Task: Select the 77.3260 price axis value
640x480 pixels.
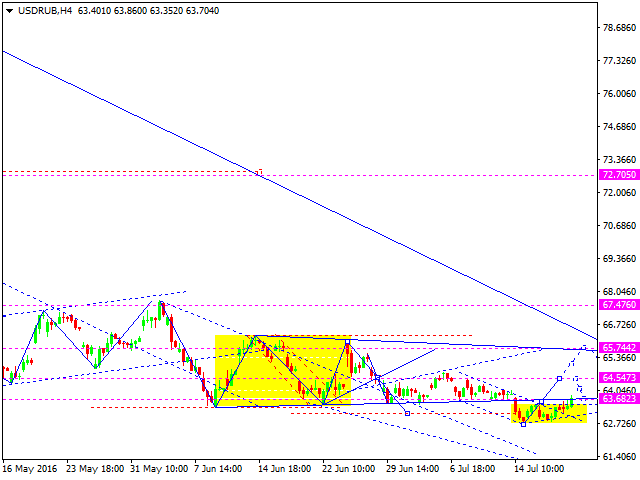Action: [619, 61]
